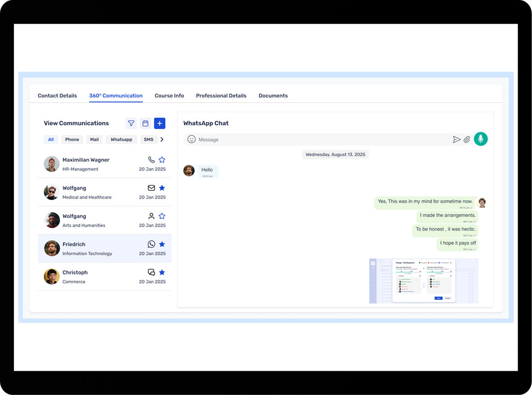This screenshot has height=395, width=532.
Task: Toggle star for Wolfgang in Arts and Humanities
Action: pyautogui.click(x=162, y=216)
